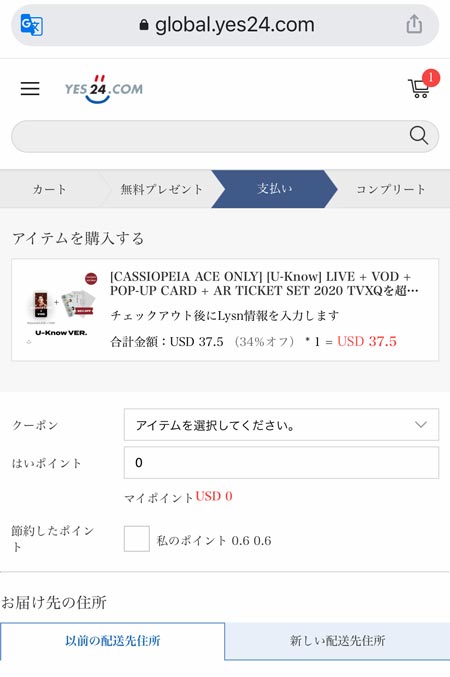Tap the browser share icon
Screen dimensions: 450x677
click(x=414, y=24)
